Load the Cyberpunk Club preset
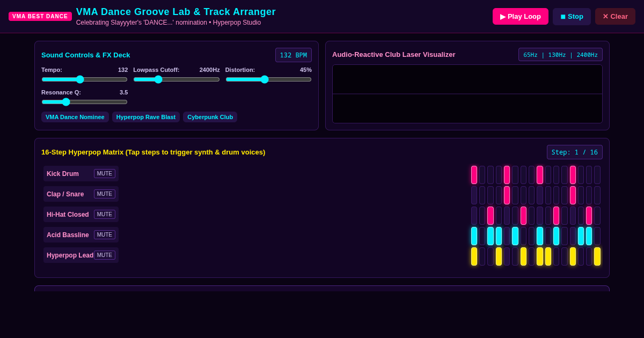 (210, 117)
